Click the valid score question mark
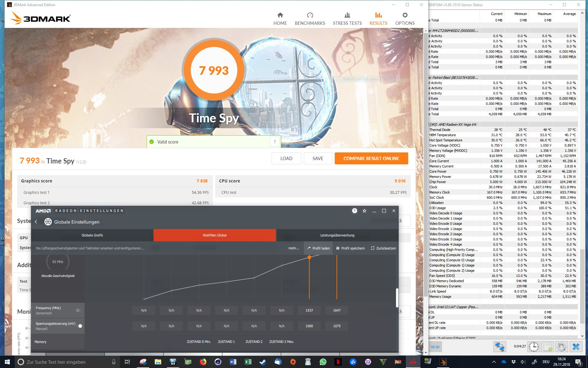 click(275, 142)
